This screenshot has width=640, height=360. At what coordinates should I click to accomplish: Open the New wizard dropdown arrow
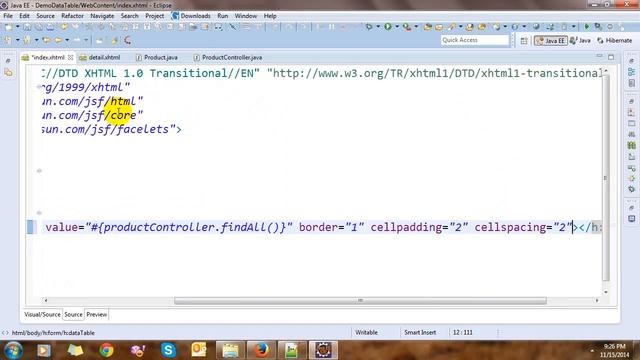(17, 27)
